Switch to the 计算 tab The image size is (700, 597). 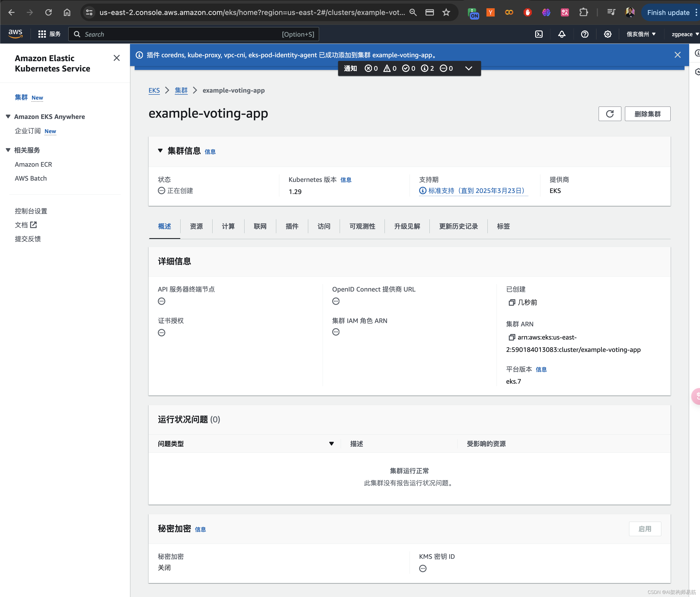pyautogui.click(x=228, y=226)
